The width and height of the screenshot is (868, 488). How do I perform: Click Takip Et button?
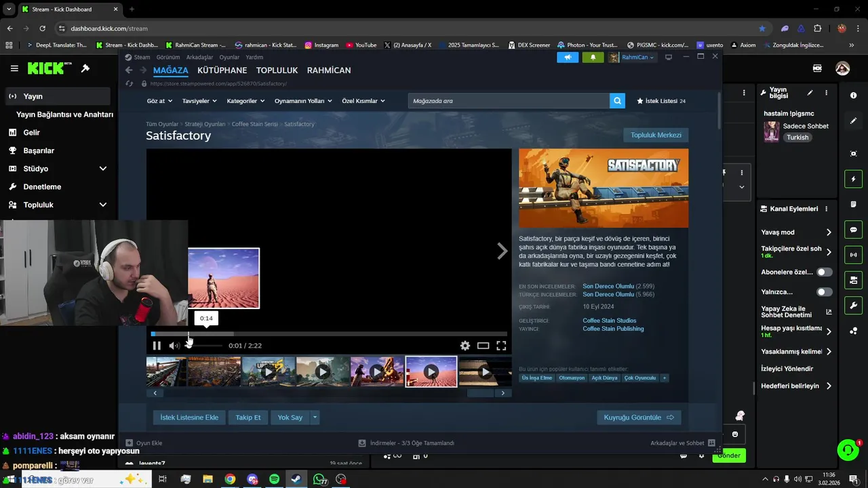pyautogui.click(x=248, y=418)
